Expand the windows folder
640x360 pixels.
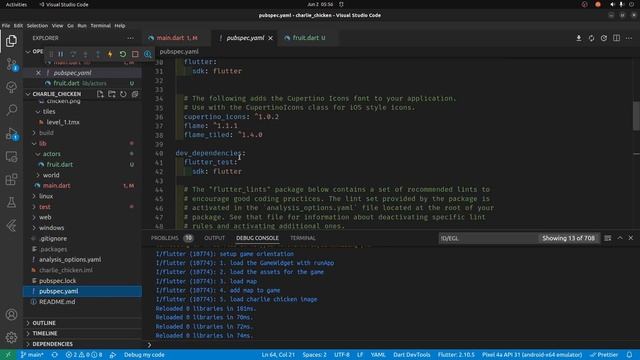[34, 228]
